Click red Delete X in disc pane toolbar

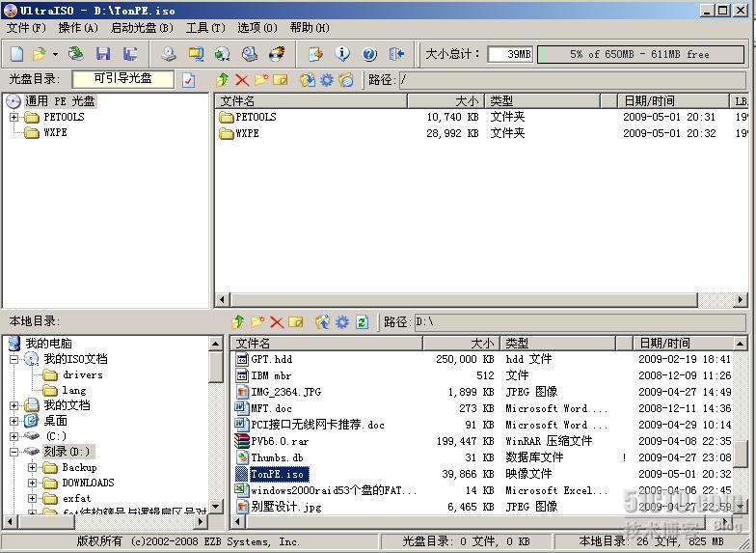click(242, 80)
